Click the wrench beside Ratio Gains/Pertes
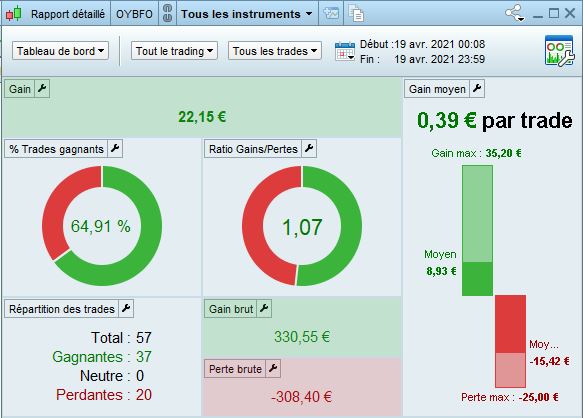 309,148
